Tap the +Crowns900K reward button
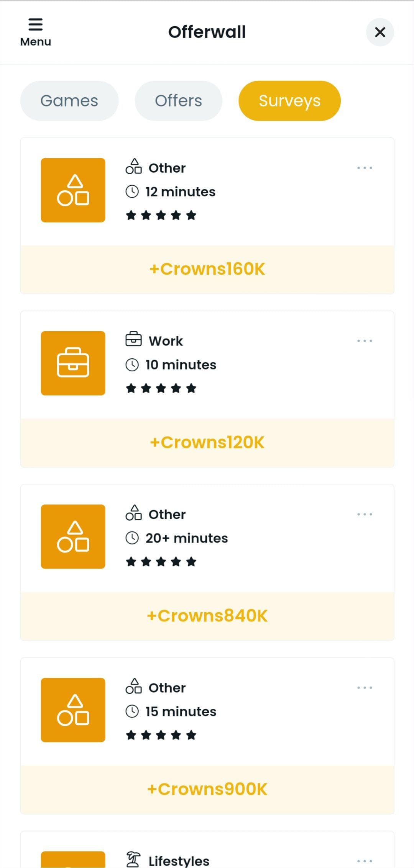Screen dimensions: 414x868 pos(207,790)
